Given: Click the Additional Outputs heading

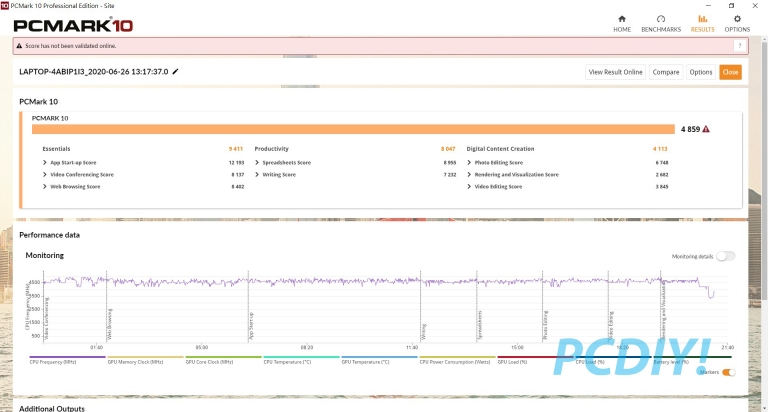Looking at the screenshot, I should [52, 408].
